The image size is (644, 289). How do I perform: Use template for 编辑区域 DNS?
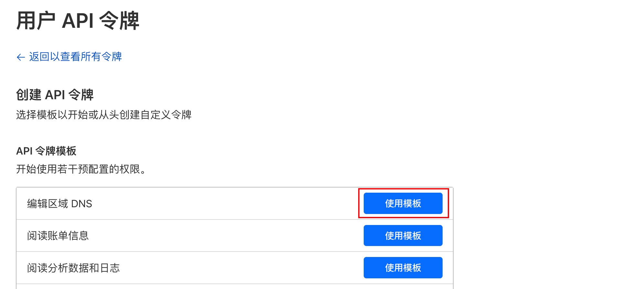(403, 203)
